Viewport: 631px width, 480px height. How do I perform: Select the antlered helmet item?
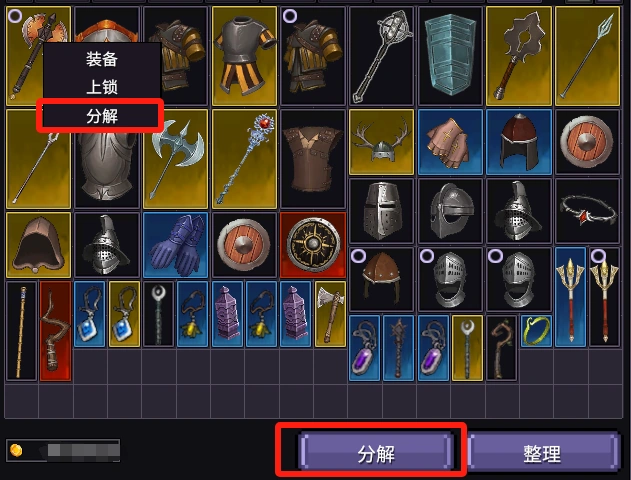pyautogui.click(x=381, y=142)
